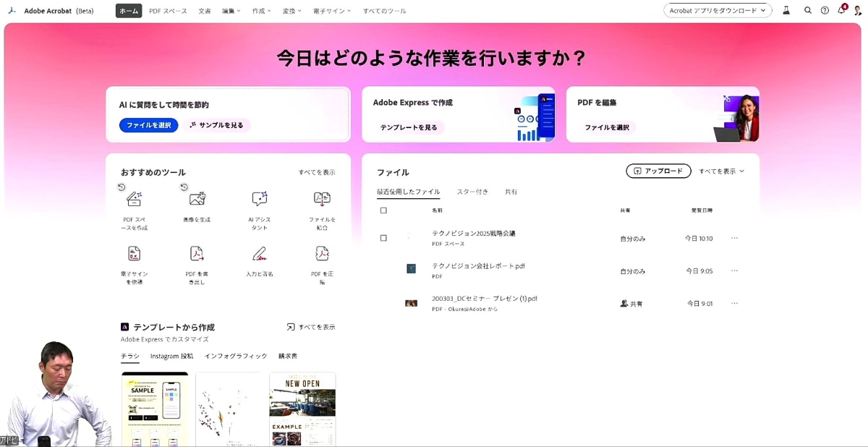Open the floral flyer template thumbnail
Screen dimensions: 868x447
[229, 409]
